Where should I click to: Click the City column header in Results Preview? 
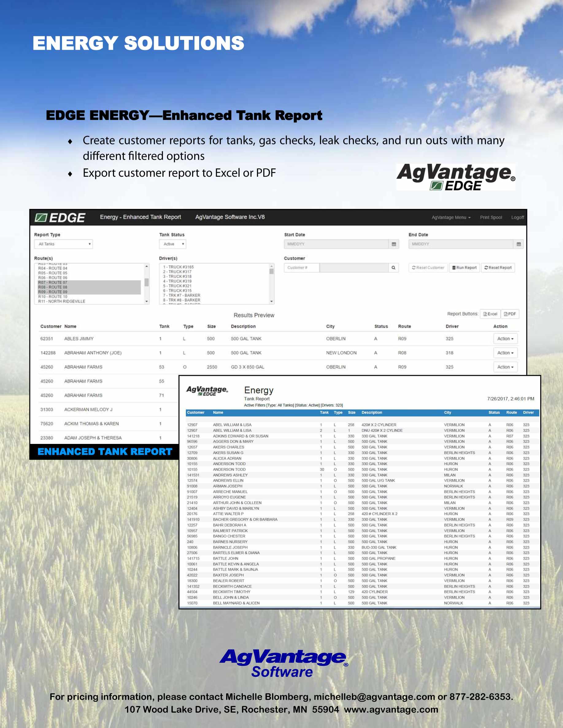tap(330, 326)
